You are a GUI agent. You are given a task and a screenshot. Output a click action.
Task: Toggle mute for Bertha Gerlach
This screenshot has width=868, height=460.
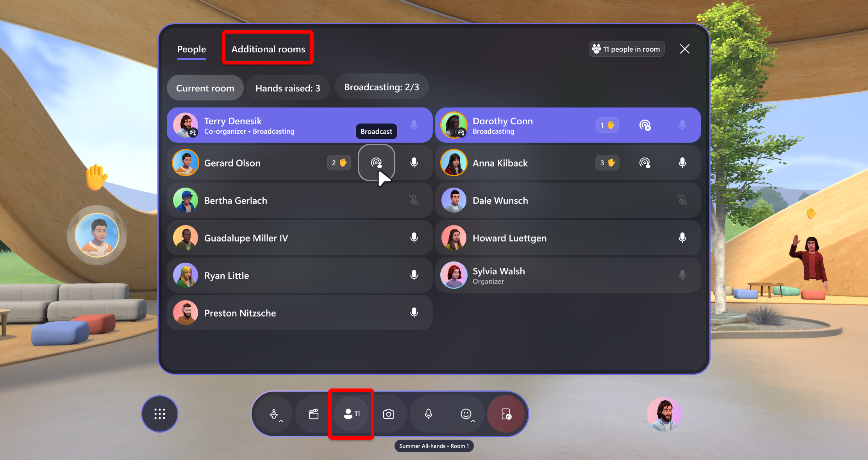414,200
